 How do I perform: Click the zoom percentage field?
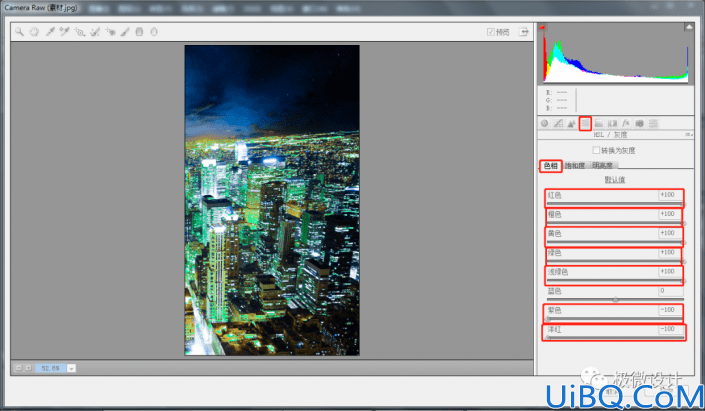[51, 368]
